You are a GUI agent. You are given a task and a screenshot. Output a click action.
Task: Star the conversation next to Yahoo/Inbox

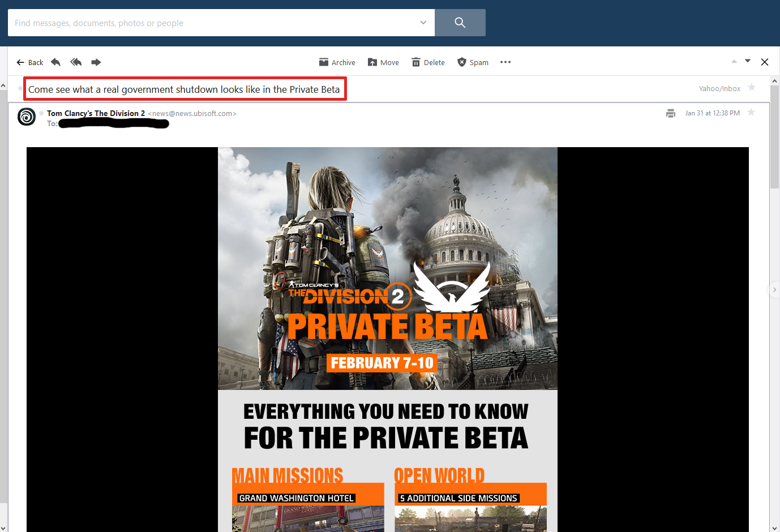pos(752,88)
